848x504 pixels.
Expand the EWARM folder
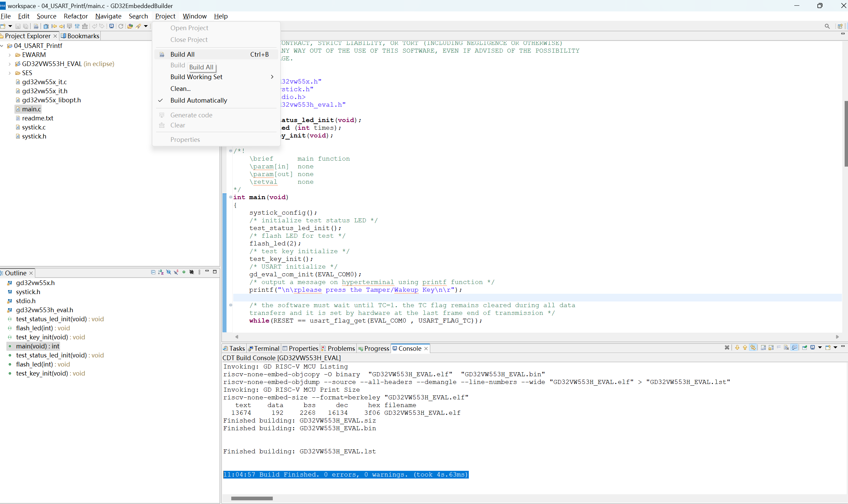pos(9,55)
